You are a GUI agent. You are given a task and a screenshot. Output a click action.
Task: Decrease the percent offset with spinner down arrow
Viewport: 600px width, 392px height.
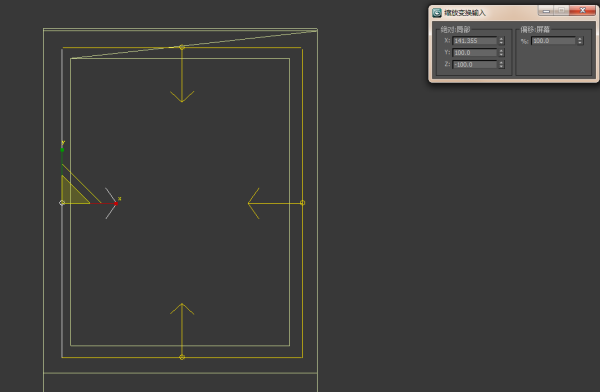pyautogui.click(x=580, y=42)
